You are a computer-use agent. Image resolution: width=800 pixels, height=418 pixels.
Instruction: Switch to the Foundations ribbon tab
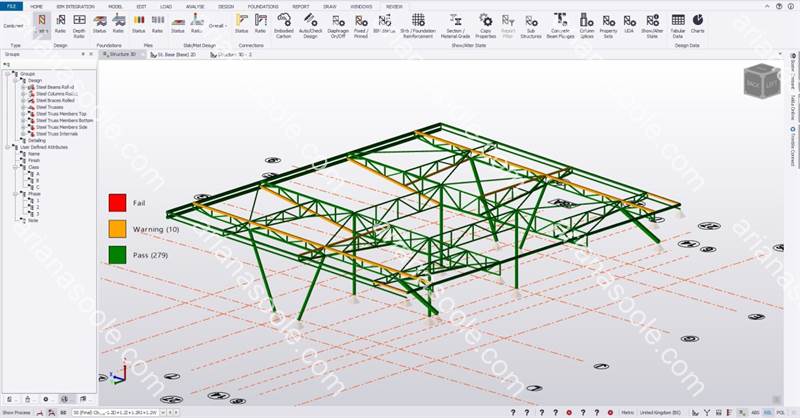coord(263,7)
